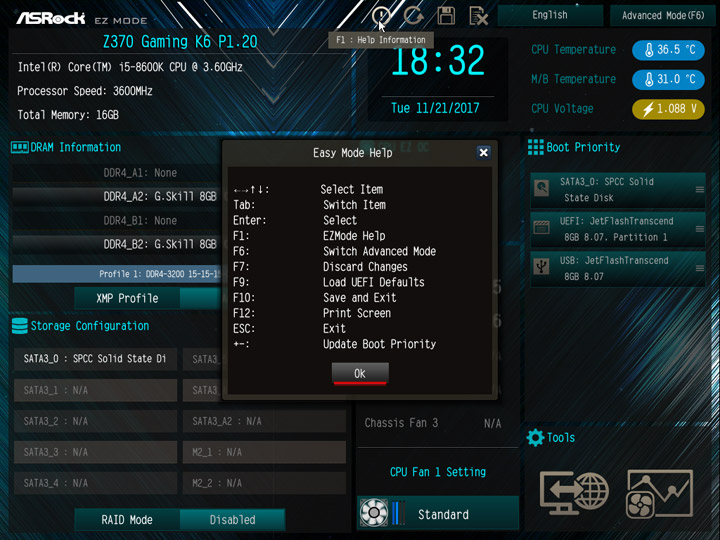Click the Load UEFI Defaults refresh icon

pos(414,16)
